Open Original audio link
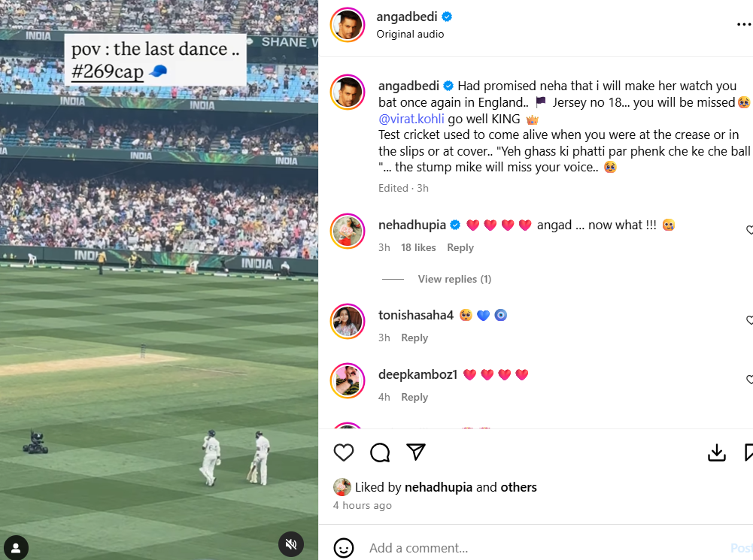Viewport: 753px width, 560px height. tap(410, 34)
